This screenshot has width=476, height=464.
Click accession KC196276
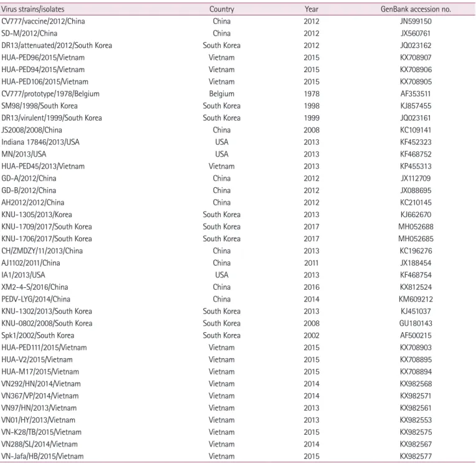pyautogui.click(x=416, y=251)
